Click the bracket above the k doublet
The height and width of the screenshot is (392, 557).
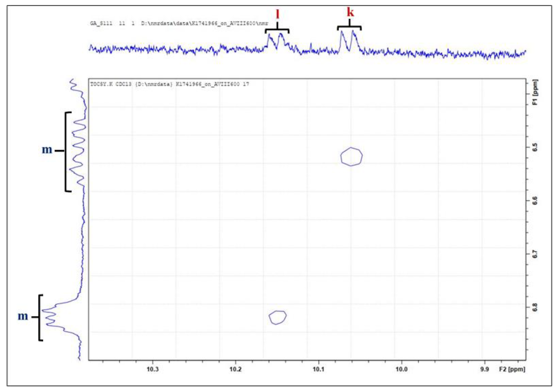[x=349, y=27]
